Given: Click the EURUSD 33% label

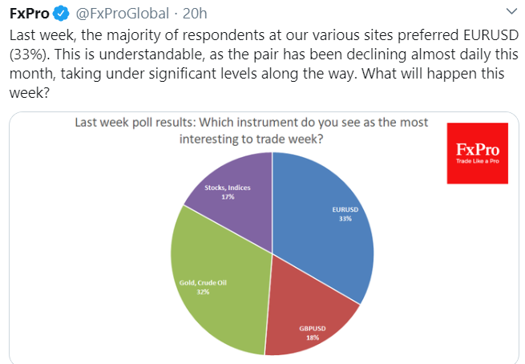Looking at the screenshot, I should point(345,214).
